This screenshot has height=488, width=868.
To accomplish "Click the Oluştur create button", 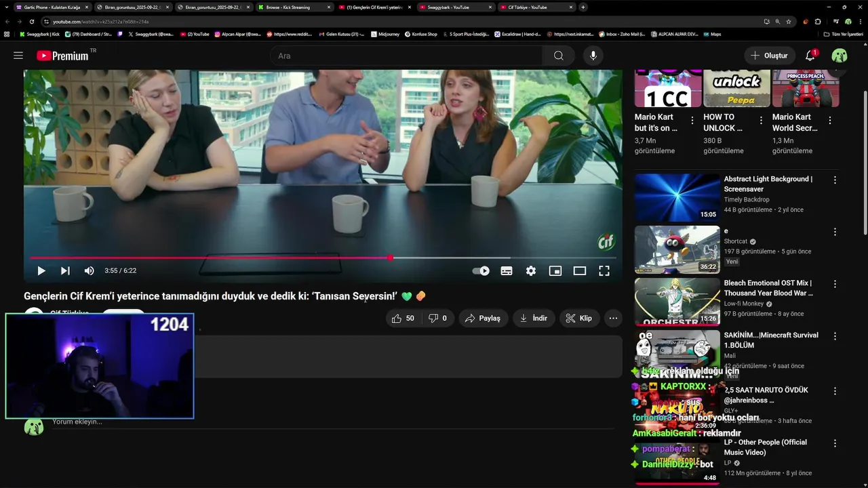I will tap(770, 56).
